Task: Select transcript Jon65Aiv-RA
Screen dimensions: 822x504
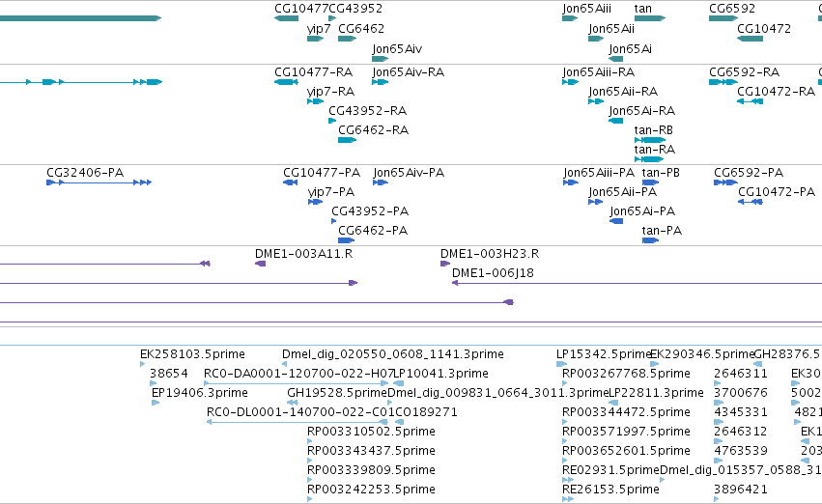Action: (409, 72)
